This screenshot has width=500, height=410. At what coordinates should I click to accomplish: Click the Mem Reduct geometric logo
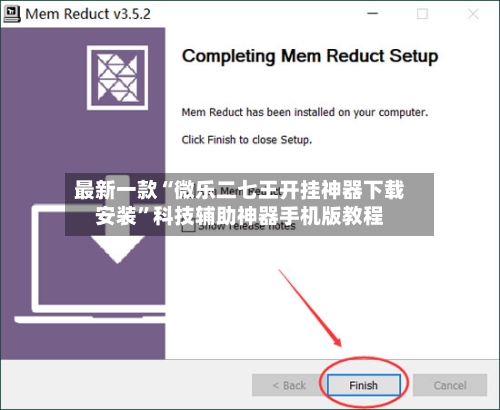pyautogui.click(x=117, y=78)
